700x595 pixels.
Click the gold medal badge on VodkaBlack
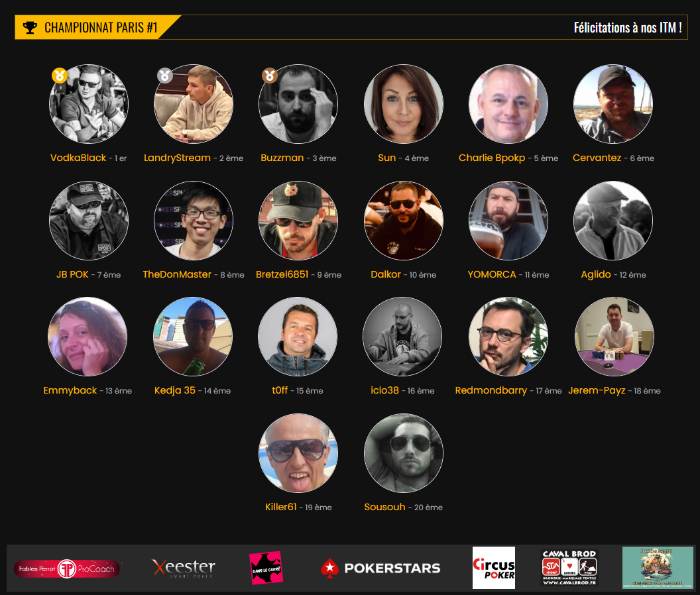(x=60, y=76)
